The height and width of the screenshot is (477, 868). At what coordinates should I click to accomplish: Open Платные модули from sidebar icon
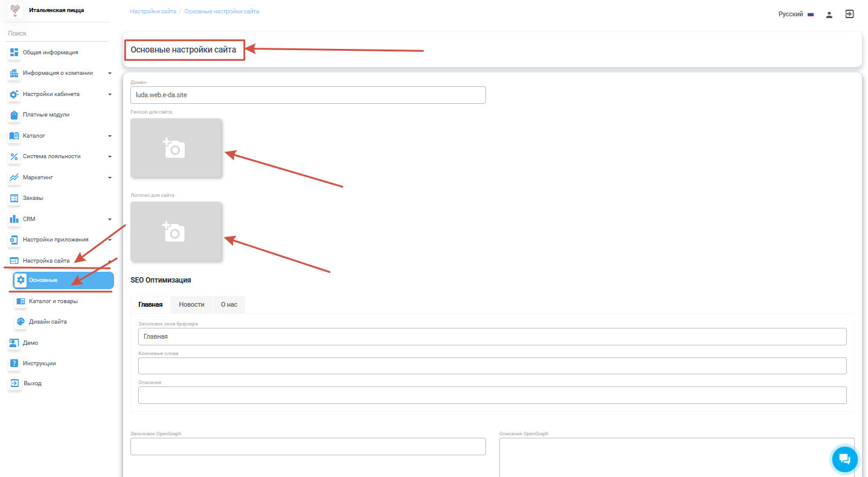14,115
